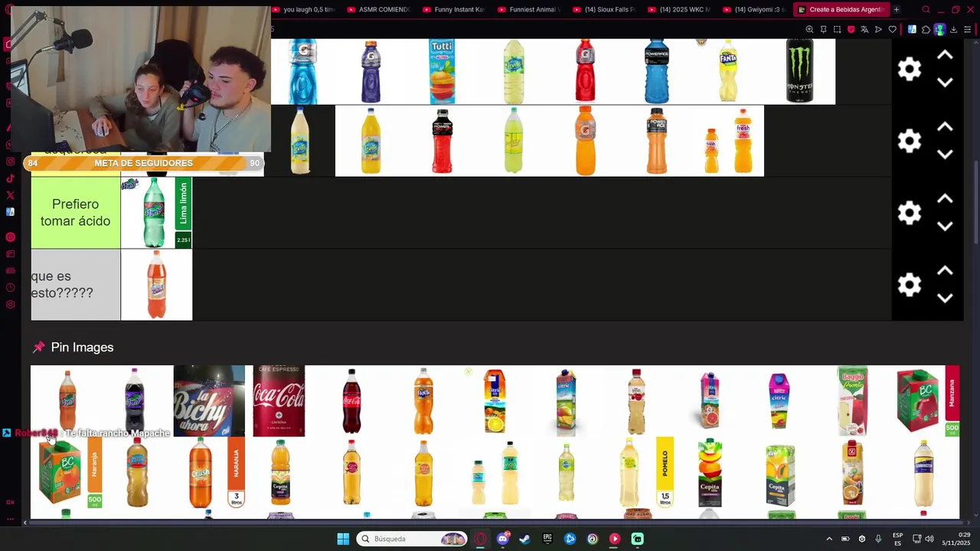Select the Baggio Pronto carton image
The width and height of the screenshot is (980, 551).
[852, 401]
